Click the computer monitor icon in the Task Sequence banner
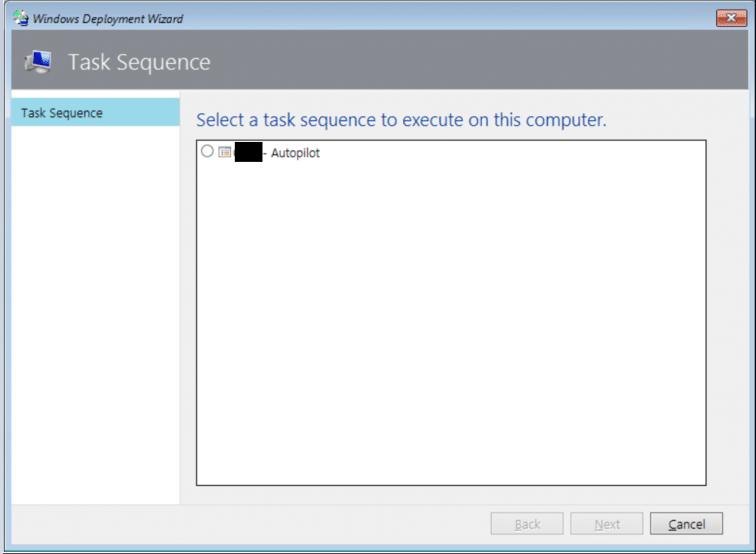The width and height of the screenshot is (756, 554). [37, 62]
